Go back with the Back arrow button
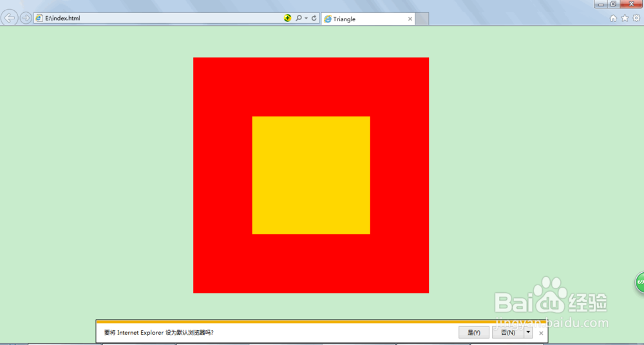This screenshot has height=345, width=644. [9, 18]
